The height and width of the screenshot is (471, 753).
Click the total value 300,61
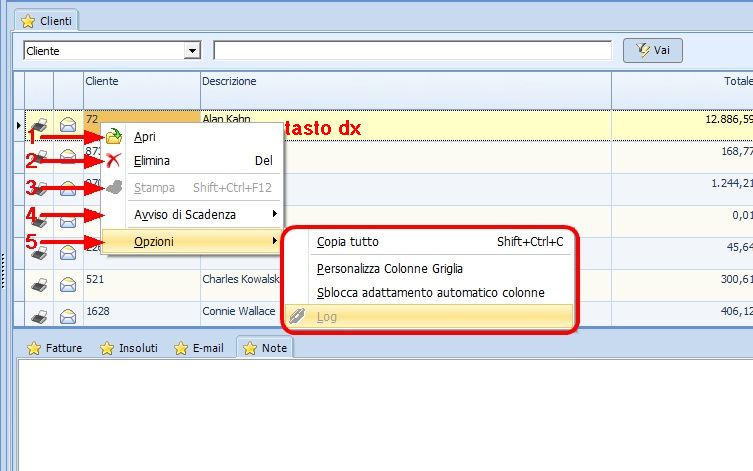[x=737, y=279]
